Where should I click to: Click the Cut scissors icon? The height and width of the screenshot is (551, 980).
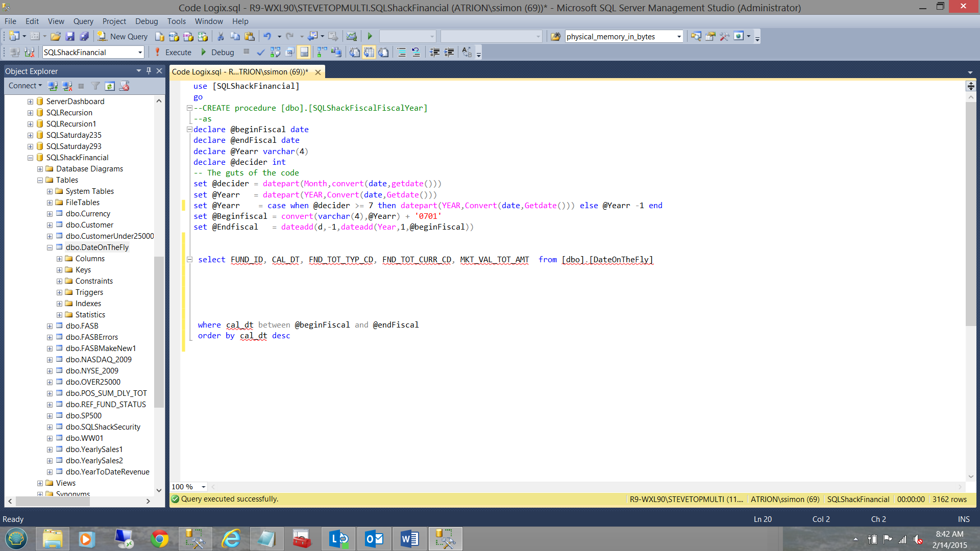pyautogui.click(x=220, y=36)
